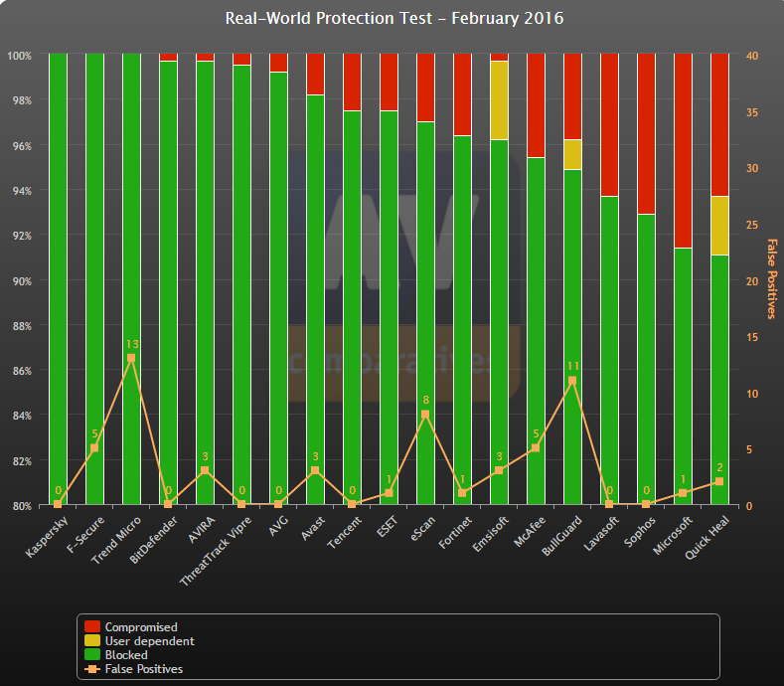Viewport: 784px width, 686px height.
Task: Toggle the False Positives legend marker
Action: click(92, 669)
